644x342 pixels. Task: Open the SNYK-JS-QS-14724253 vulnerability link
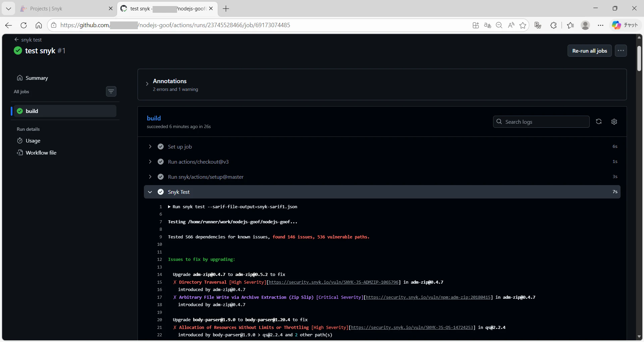(x=412, y=328)
